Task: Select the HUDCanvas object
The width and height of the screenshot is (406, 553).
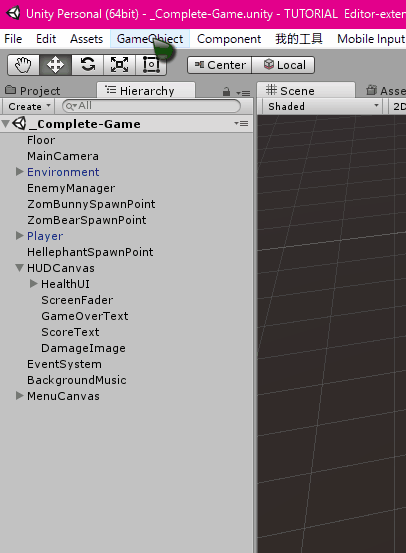Action: (x=61, y=268)
